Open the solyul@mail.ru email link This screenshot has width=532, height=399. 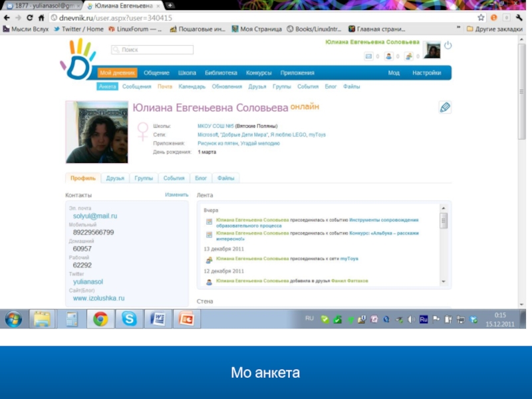click(x=95, y=216)
